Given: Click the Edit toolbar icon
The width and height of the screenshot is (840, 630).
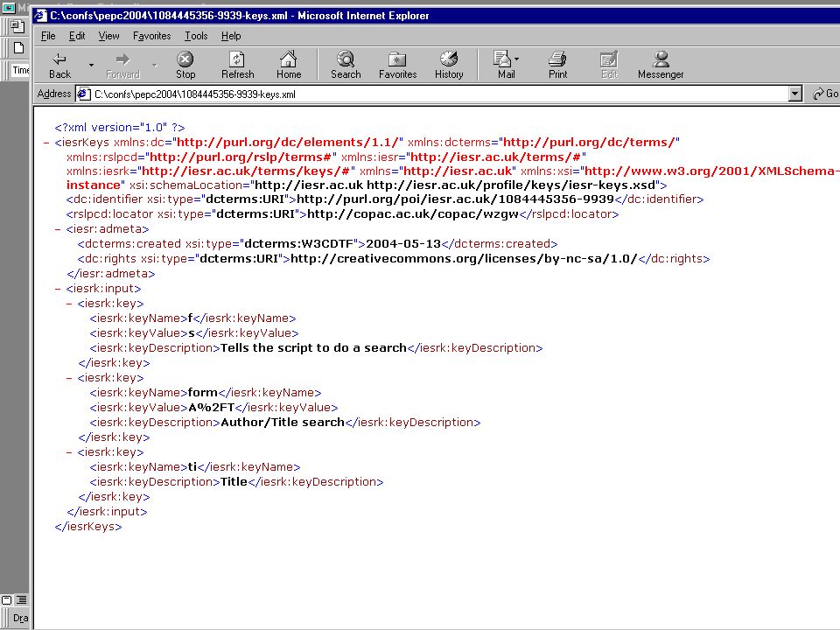Looking at the screenshot, I should click(x=609, y=66).
